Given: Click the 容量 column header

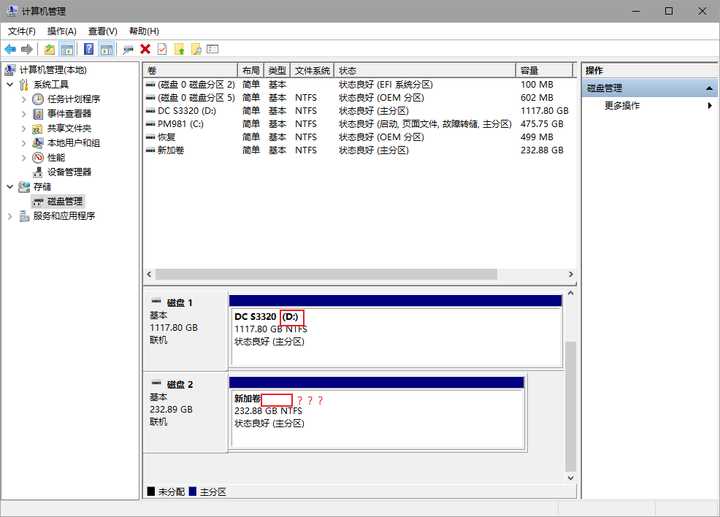Looking at the screenshot, I should (545, 70).
